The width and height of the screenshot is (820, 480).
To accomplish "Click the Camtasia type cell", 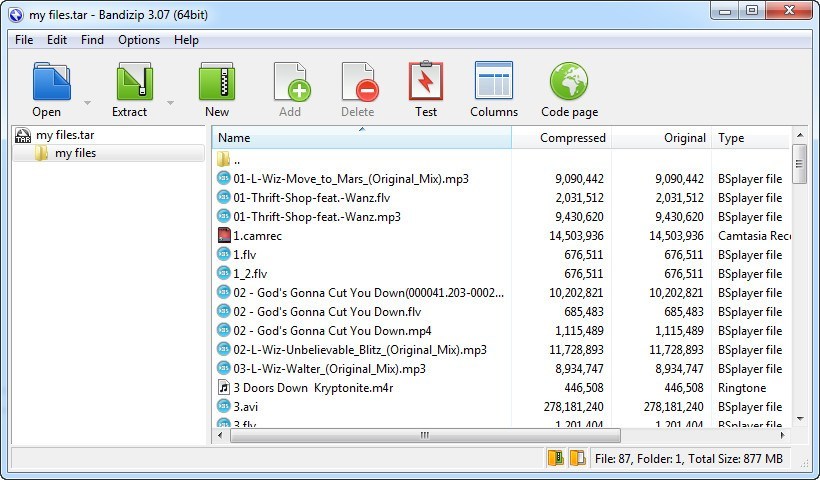I will point(754,235).
